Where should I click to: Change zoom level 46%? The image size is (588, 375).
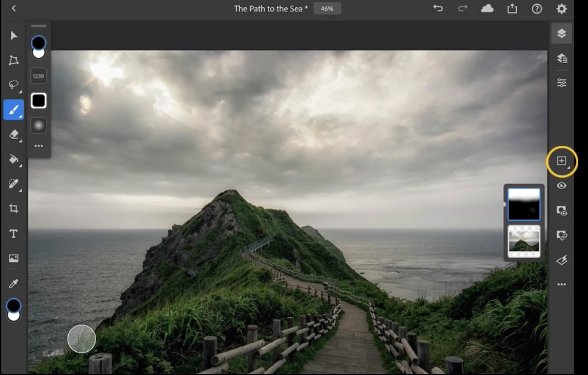[327, 8]
